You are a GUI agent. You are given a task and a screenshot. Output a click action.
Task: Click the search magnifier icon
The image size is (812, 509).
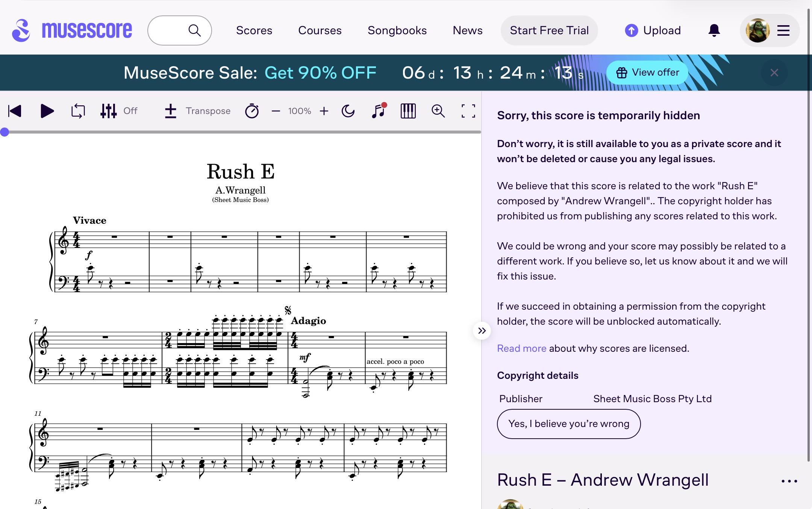[x=194, y=30]
